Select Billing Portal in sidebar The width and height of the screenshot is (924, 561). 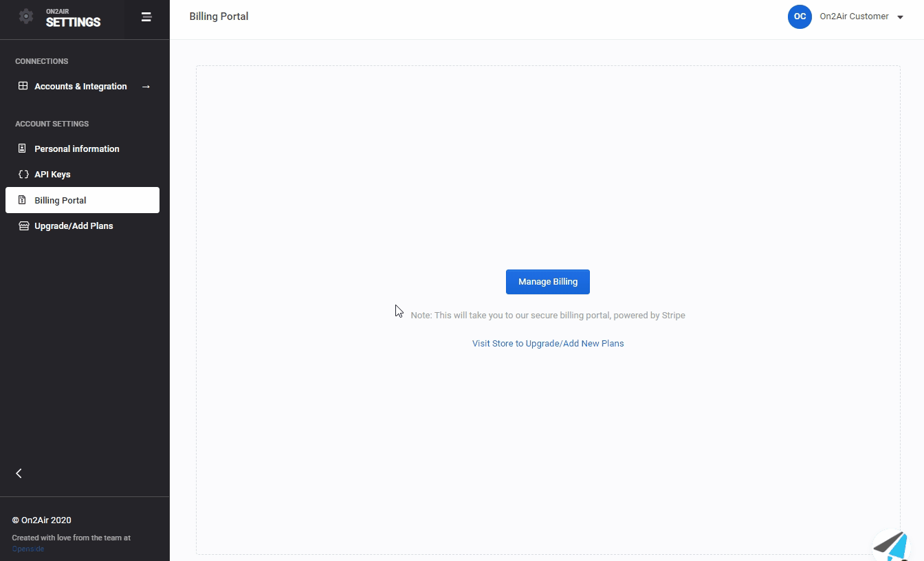tap(60, 200)
